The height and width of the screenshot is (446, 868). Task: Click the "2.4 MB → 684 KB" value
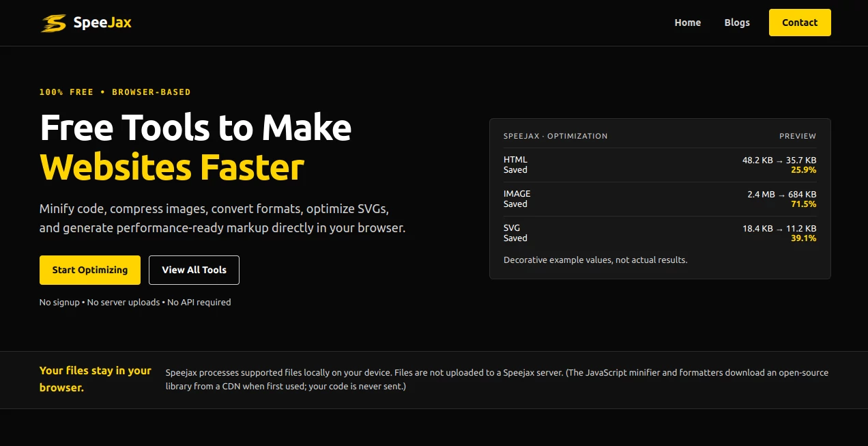point(782,194)
